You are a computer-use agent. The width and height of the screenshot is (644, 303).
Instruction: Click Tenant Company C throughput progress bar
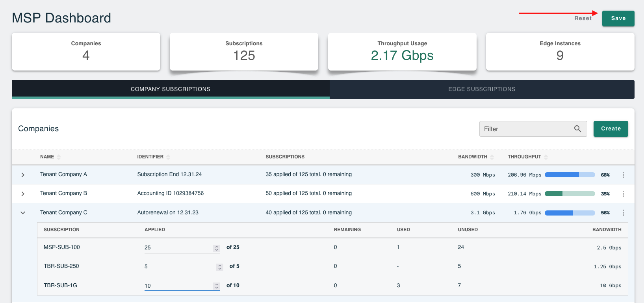570,213
